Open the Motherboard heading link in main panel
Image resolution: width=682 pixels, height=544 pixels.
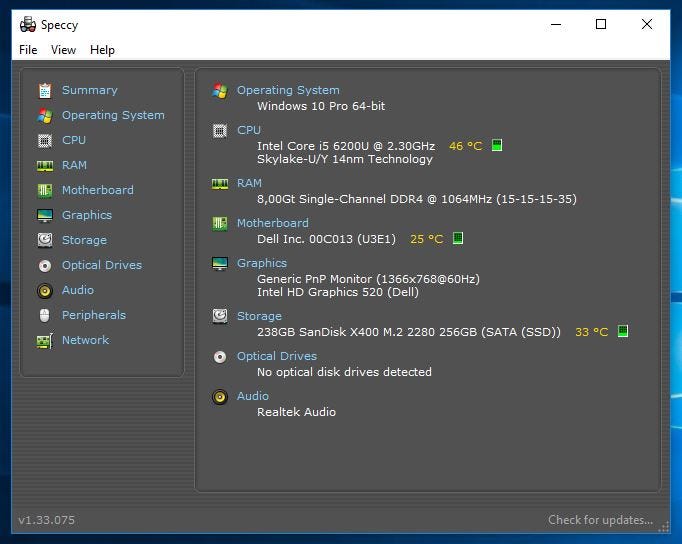point(273,223)
